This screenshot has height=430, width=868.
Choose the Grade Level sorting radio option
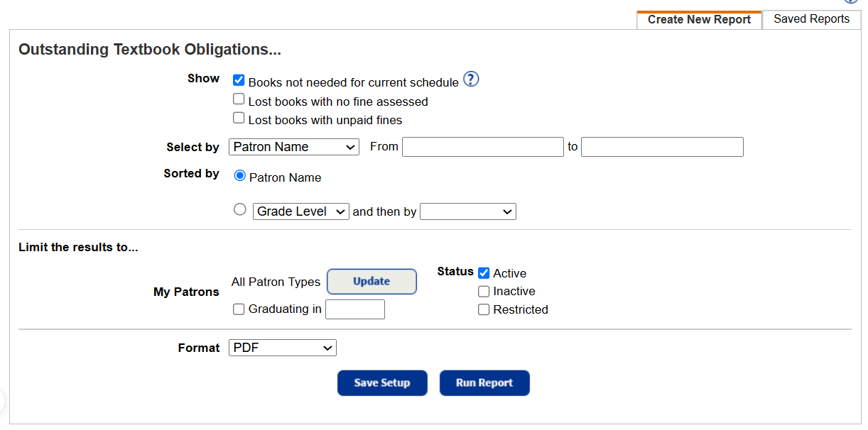coord(239,209)
